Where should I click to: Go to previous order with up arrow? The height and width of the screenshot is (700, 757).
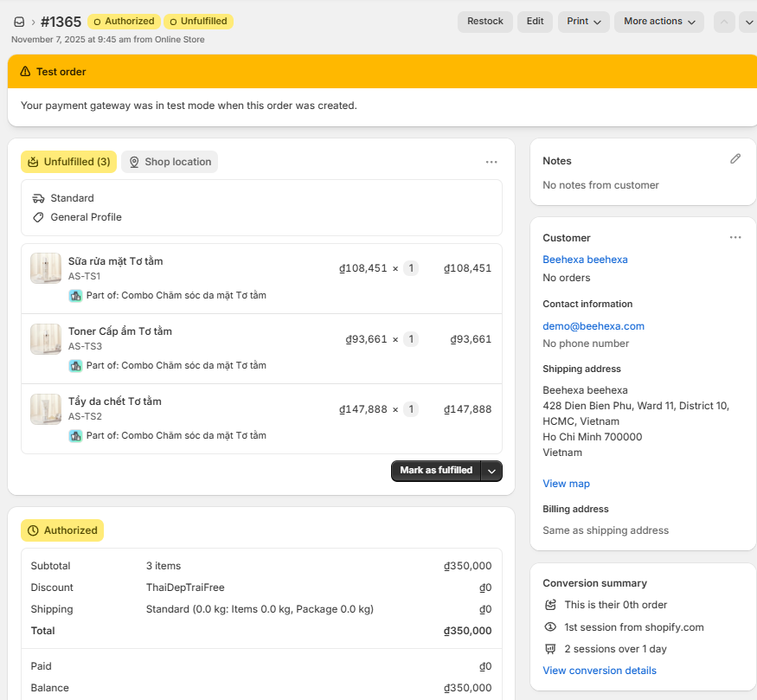tap(724, 22)
